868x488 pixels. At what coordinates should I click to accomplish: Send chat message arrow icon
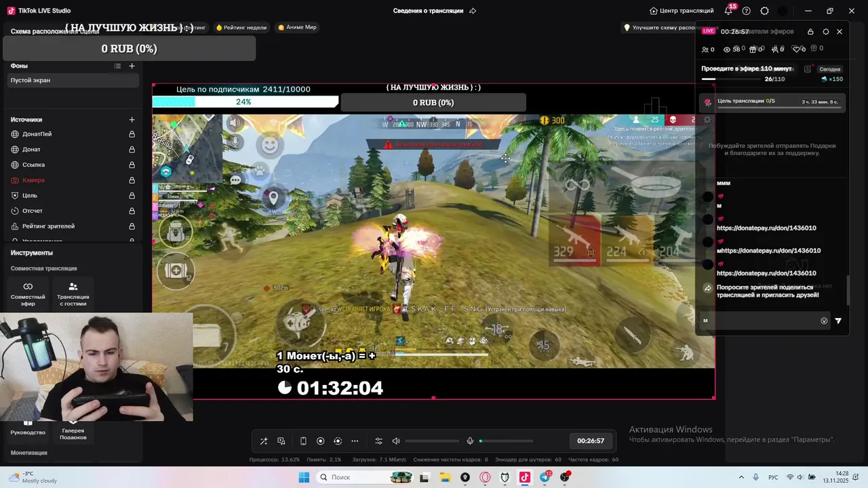click(x=838, y=321)
